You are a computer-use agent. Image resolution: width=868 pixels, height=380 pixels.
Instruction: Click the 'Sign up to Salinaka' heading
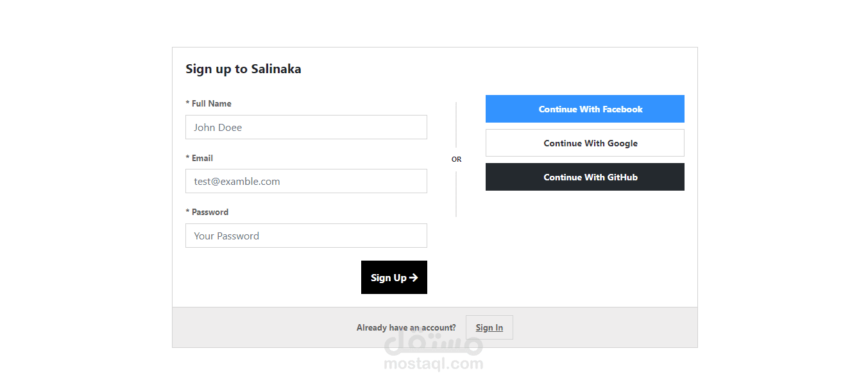pos(243,69)
